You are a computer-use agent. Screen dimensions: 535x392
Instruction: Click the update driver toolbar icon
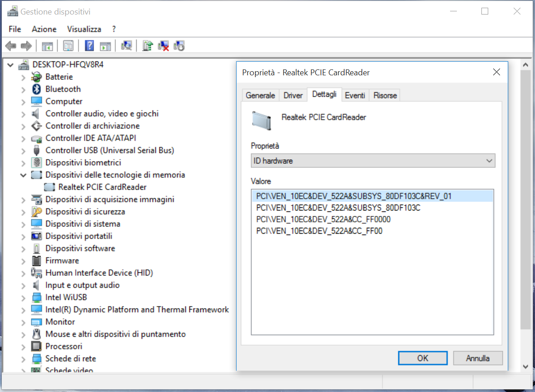pyautogui.click(x=148, y=46)
